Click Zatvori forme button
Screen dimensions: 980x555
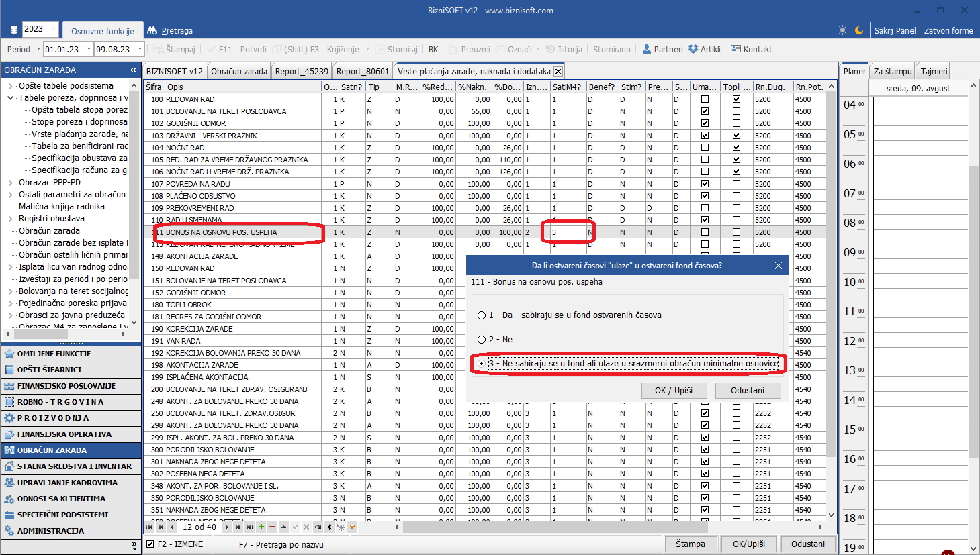click(948, 30)
